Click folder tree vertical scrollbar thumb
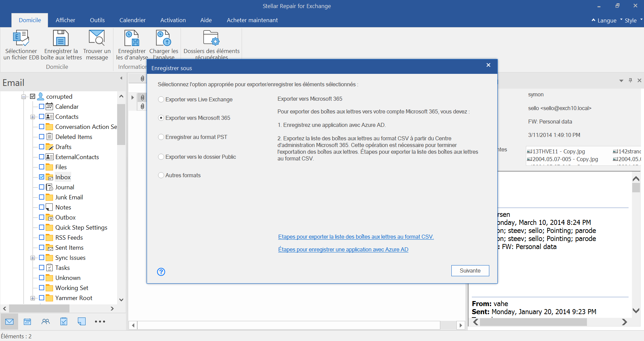The width and height of the screenshot is (644, 341). click(x=121, y=124)
